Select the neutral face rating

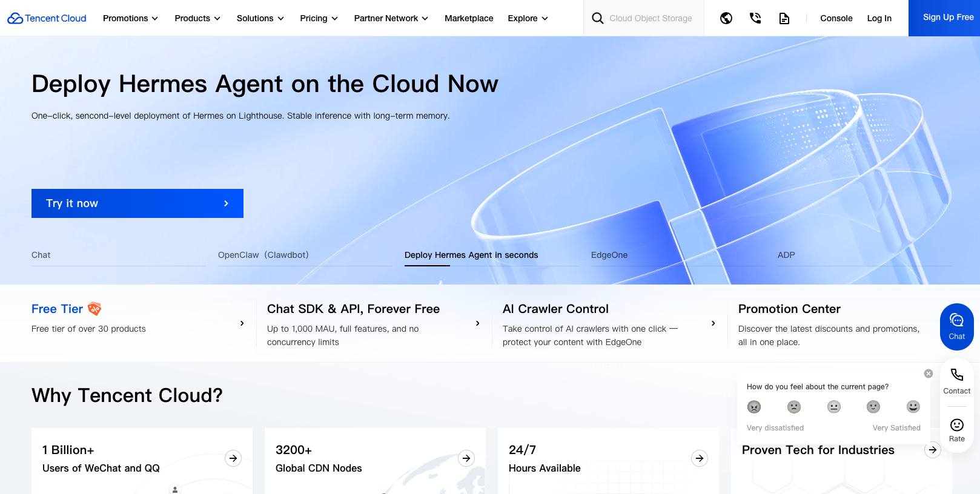(x=834, y=407)
